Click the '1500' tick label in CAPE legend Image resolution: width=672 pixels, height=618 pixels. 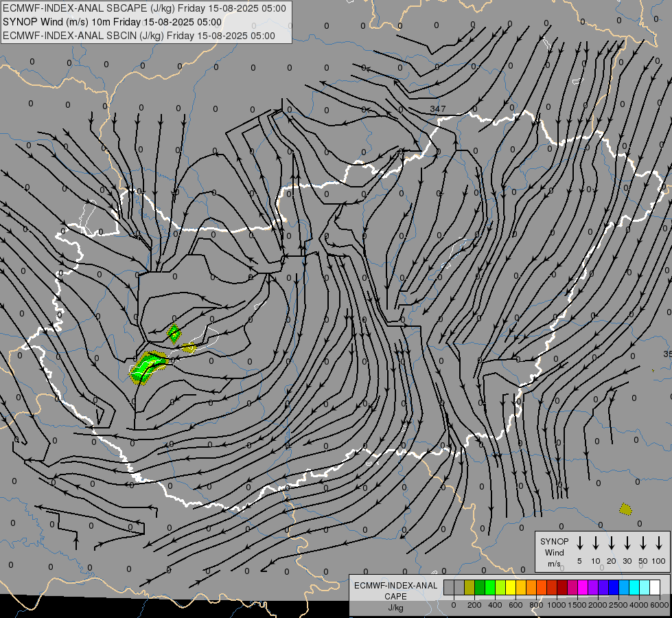tap(577, 605)
